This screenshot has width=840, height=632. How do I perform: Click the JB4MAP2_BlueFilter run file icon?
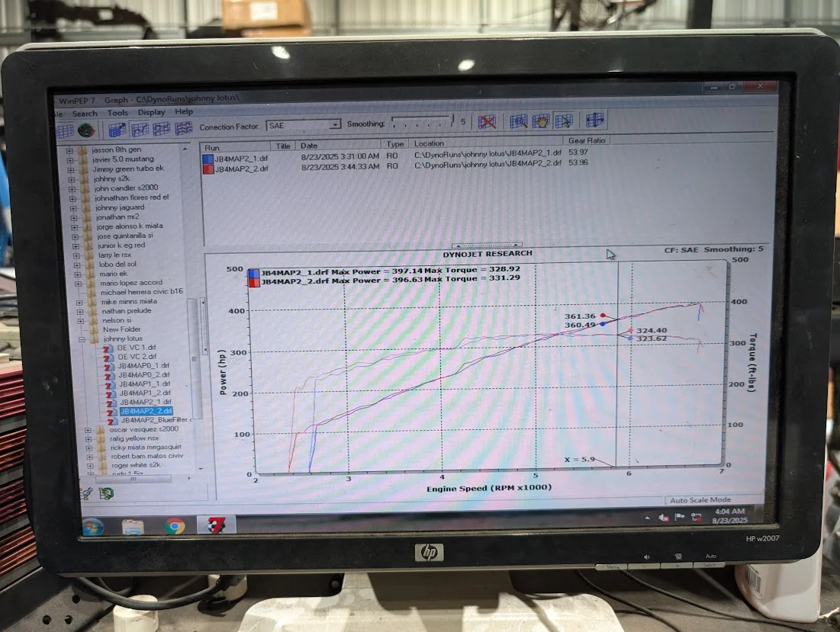coord(112,420)
